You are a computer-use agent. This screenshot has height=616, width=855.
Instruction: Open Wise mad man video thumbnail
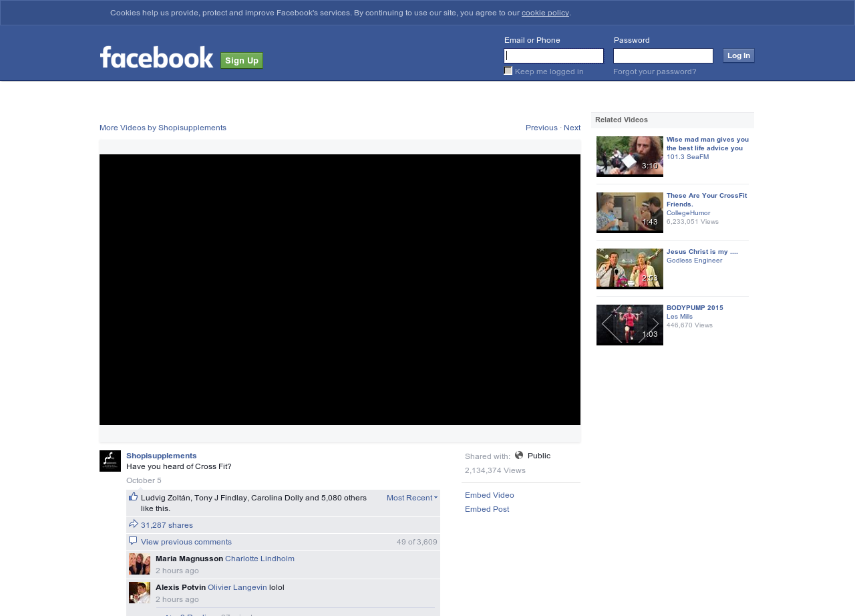(x=630, y=156)
